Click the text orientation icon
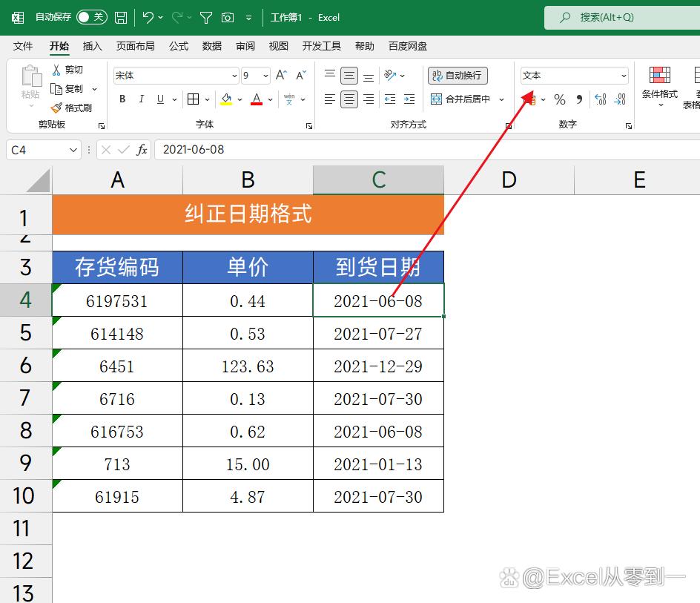The width and height of the screenshot is (700, 603). 390,75
